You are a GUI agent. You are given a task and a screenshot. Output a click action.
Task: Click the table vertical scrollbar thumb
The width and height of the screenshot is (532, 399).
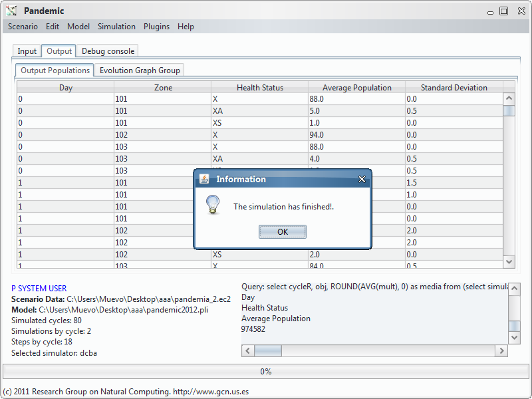point(509,110)
